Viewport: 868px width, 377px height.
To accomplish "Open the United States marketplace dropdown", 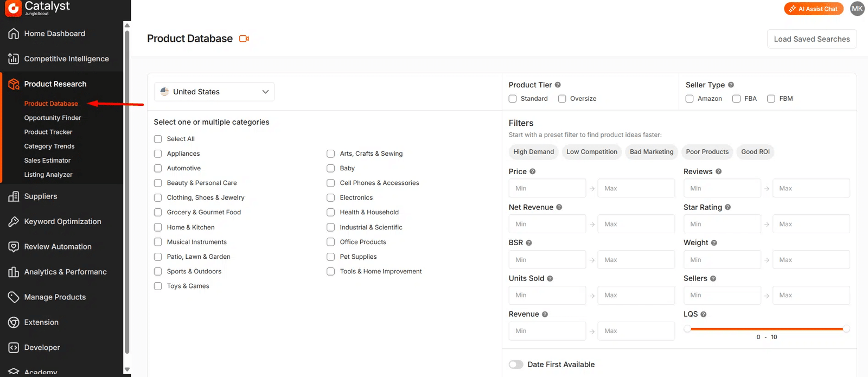I will point(214,92).
